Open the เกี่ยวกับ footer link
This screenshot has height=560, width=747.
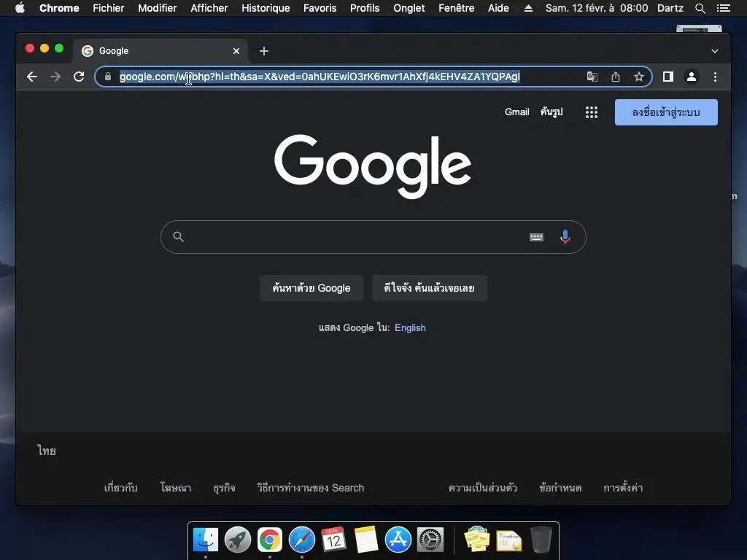(x=120, y=488)
